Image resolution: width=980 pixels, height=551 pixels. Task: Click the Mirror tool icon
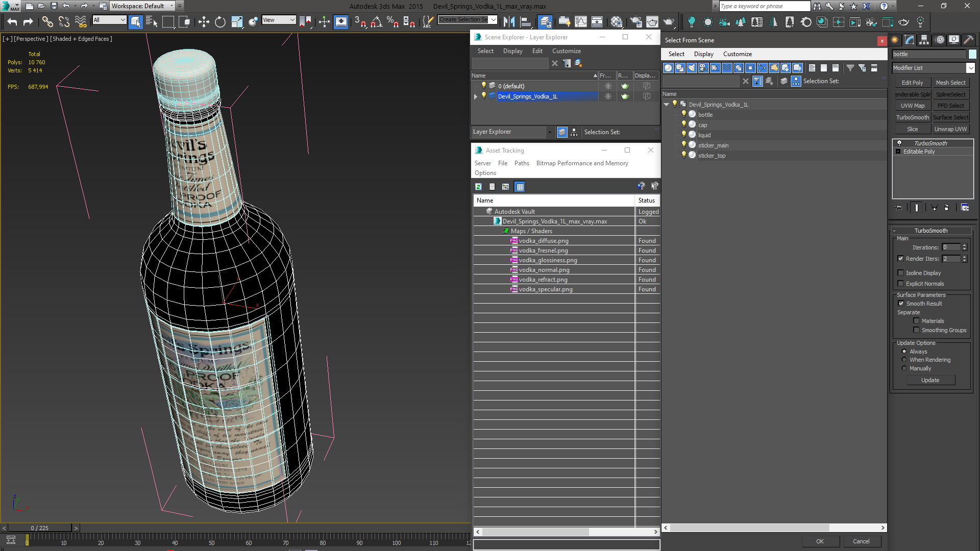509,21
